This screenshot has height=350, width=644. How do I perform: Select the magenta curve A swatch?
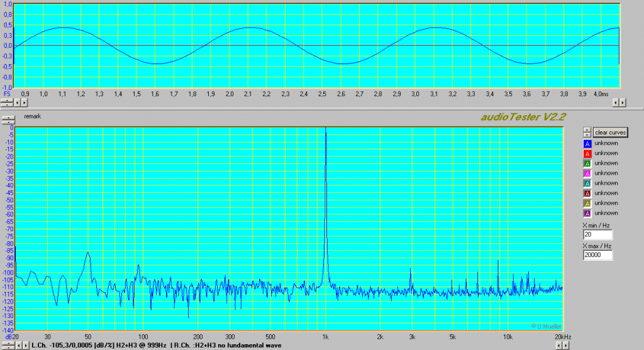point(587,173)
